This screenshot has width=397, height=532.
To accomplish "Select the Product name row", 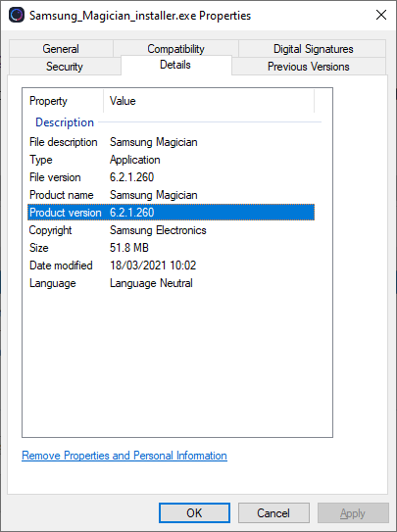I will (171, 195).
